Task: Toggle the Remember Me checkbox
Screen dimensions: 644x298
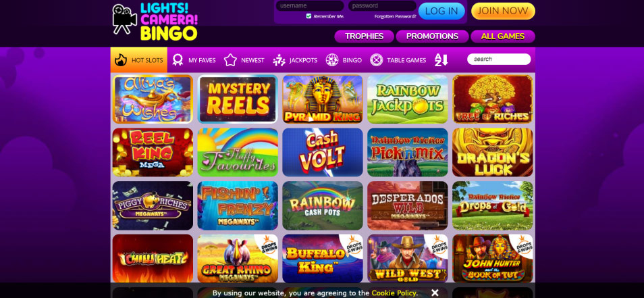Action: pos(309,16)
